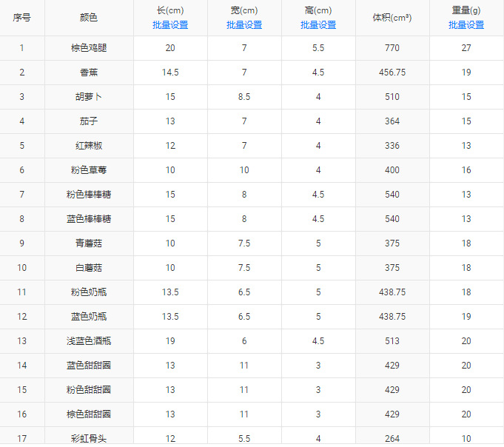
Task: Click the color name 香蕉
Action: point(88,73)
